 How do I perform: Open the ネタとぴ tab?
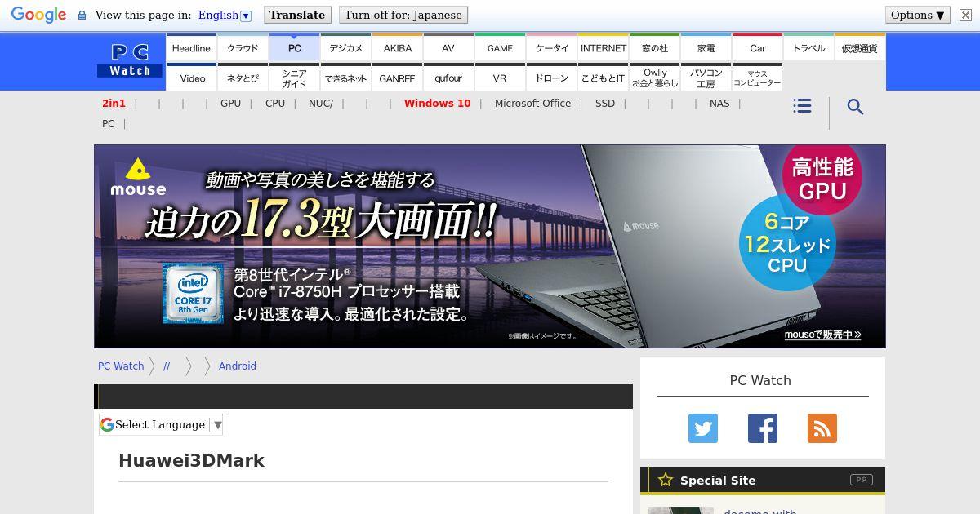pos(243,78)
